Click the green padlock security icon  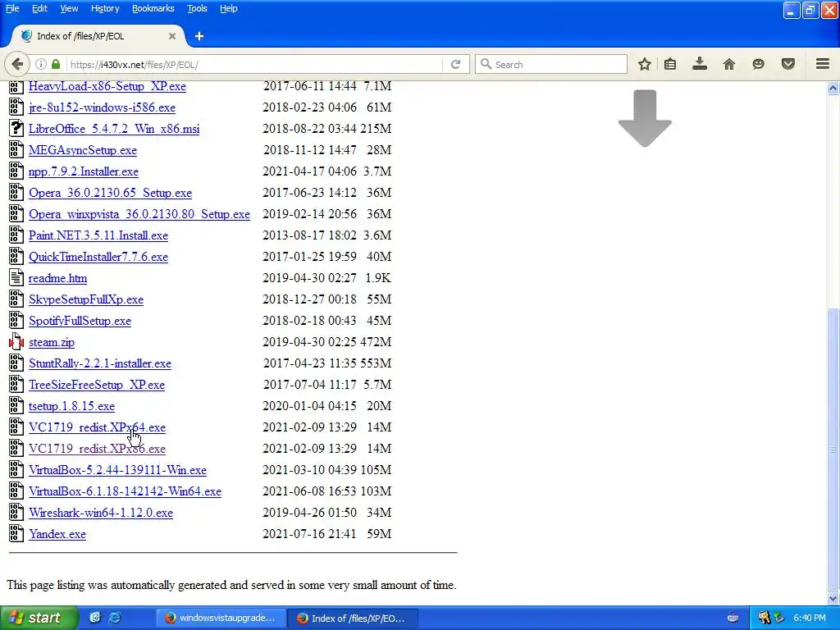56,64
